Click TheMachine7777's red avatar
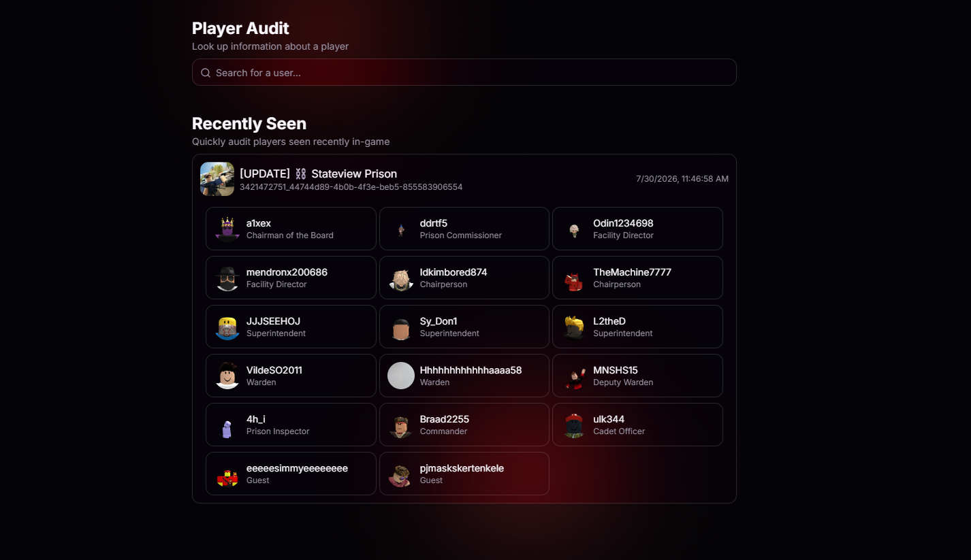 tap(574, 278)
